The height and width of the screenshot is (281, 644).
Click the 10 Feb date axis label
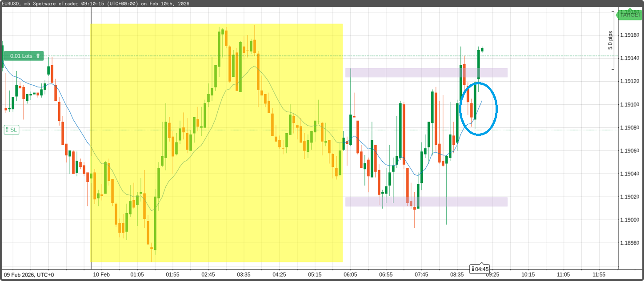point(101,275)
